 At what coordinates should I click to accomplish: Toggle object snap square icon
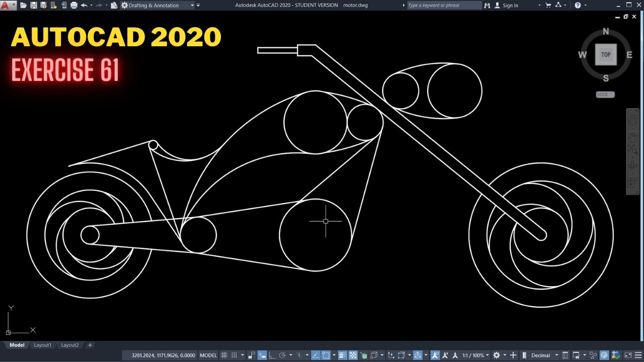click(x=326, y=355)
